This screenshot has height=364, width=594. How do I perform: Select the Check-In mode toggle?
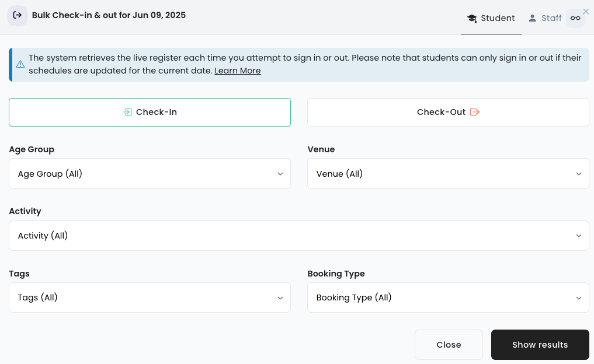click(x=150, y=112)
